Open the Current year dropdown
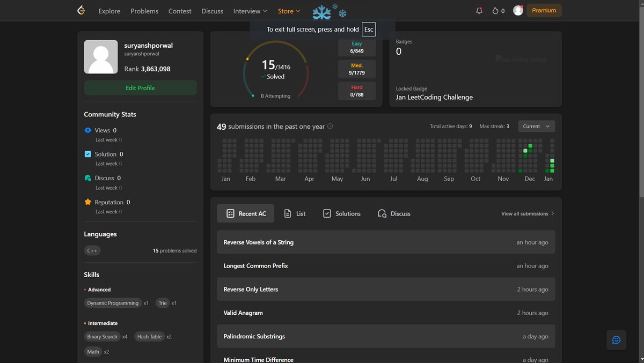 click(537, 127)
